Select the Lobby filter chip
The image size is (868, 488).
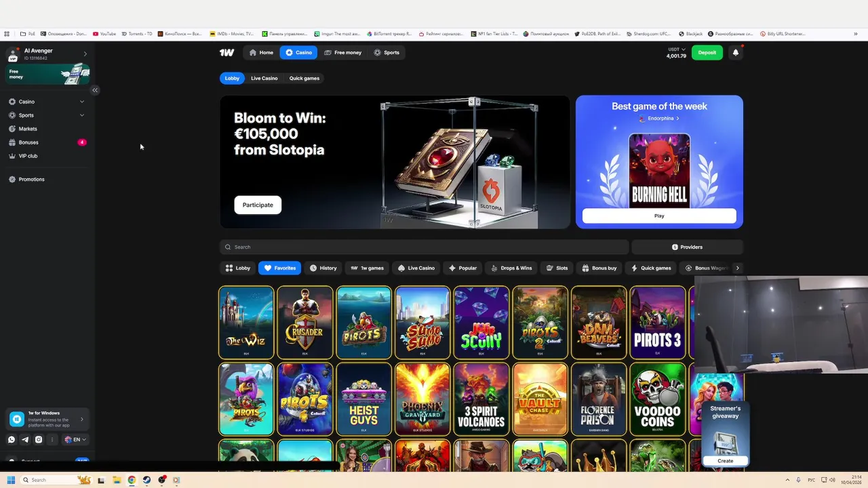(237, 268)
